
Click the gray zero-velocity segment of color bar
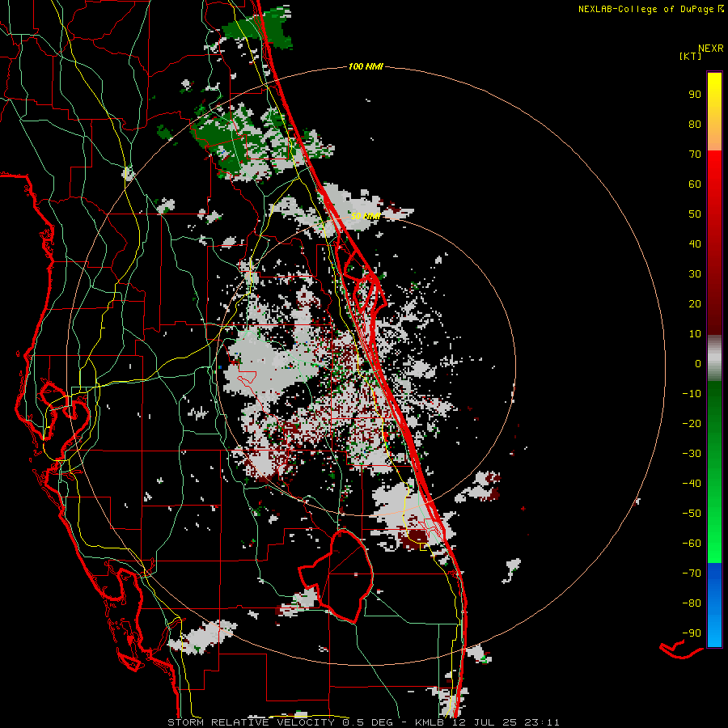(714, 358)
